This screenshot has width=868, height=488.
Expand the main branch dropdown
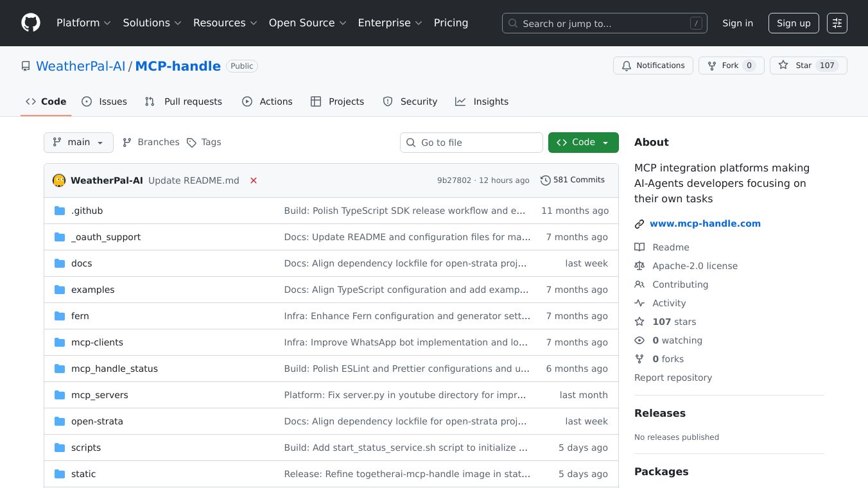pyautogui.click(x=78, y=143)
